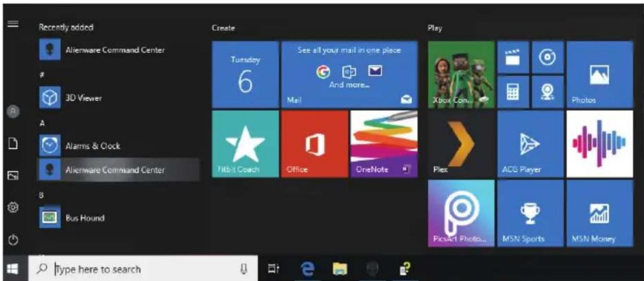The width and height of the screenshot is (644, 281).
Task: Open the Movies & TV small tile
Action: 513,57
